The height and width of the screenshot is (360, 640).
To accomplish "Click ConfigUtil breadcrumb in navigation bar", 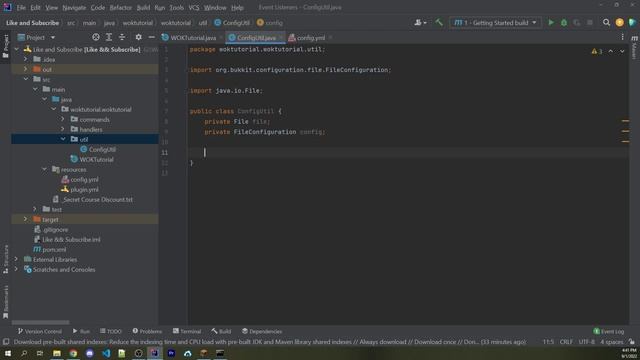I will pyautogui.click(x=232, y=23).
